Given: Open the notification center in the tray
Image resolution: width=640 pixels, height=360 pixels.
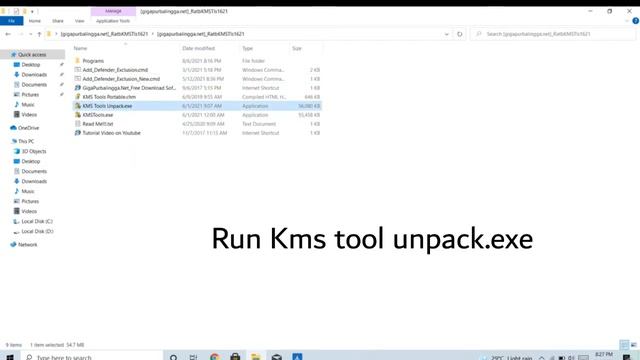Looking at the screenshot, I should tap(627, 358).
